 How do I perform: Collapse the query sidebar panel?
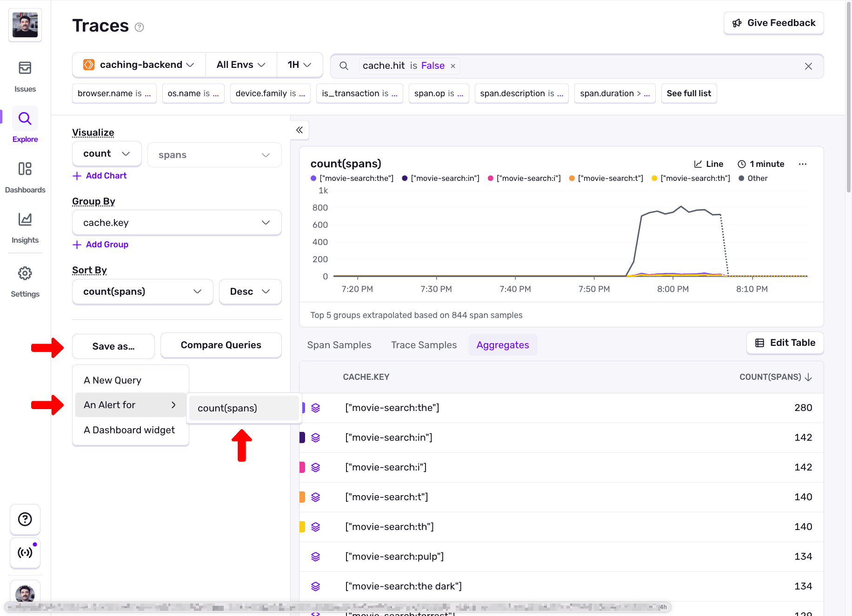click(x=300, y=130)
